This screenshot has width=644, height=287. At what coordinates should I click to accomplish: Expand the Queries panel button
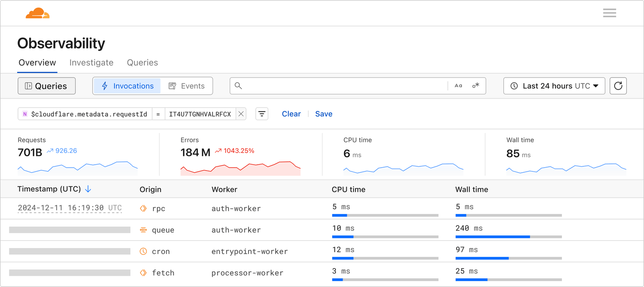[46, 86]
